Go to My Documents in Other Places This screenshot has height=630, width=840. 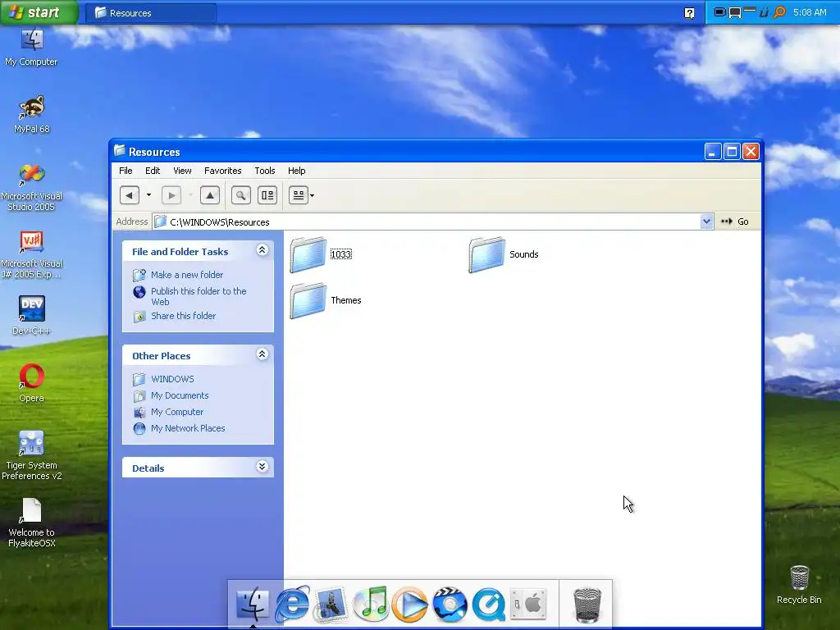tap(180, 396)
